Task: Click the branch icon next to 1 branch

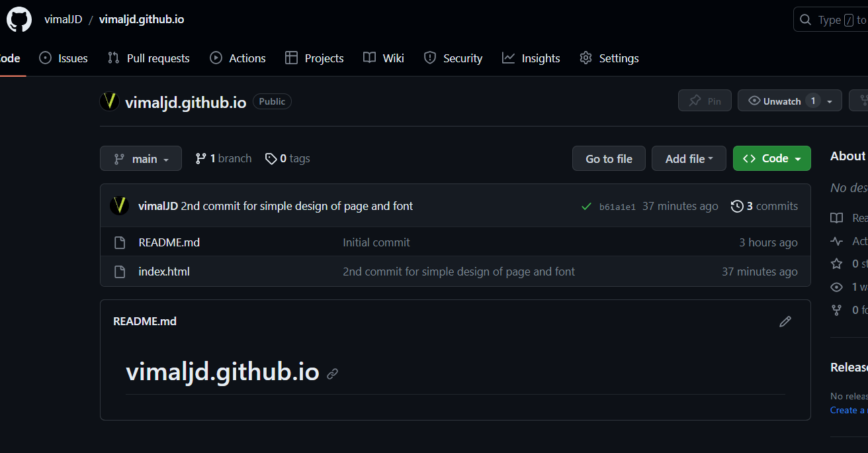Action: coord(200,158)
